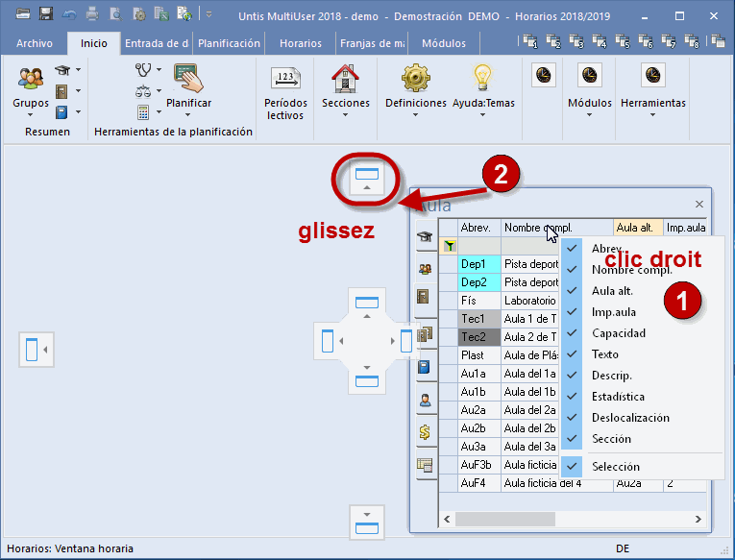Click Períodos lectivos calendar icon
The height and width of the screenshot is (560, 735).
[285, 80]
